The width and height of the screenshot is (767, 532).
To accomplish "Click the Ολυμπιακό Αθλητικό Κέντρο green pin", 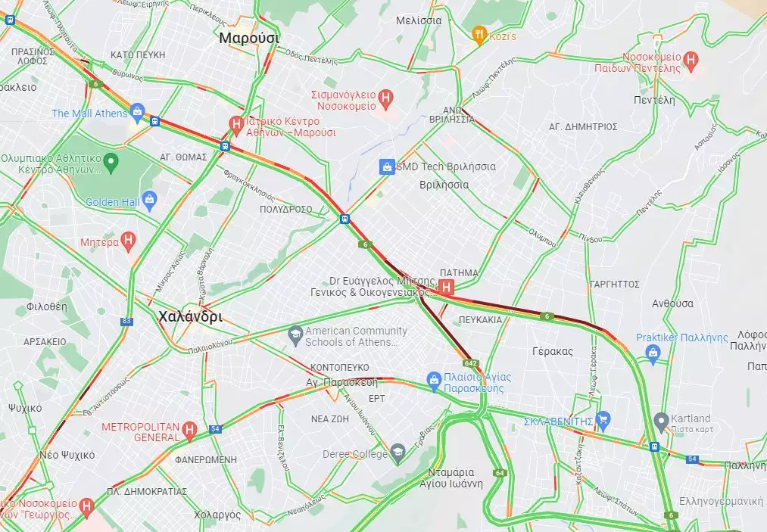I will tap(111, 162).
